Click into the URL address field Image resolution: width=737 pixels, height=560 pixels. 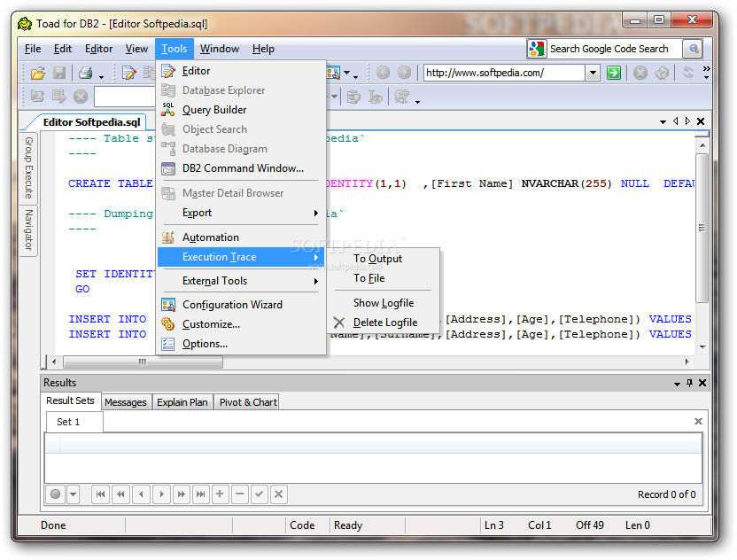pos(504,73)
